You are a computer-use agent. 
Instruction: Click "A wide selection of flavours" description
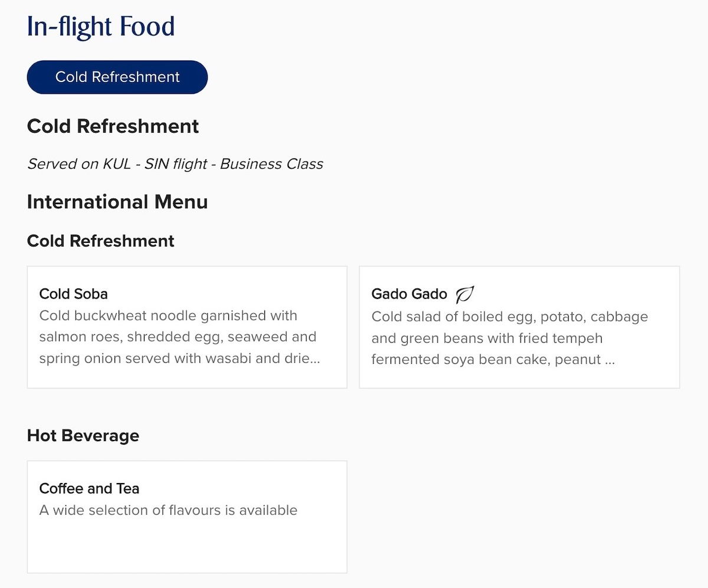coord(168,510)
